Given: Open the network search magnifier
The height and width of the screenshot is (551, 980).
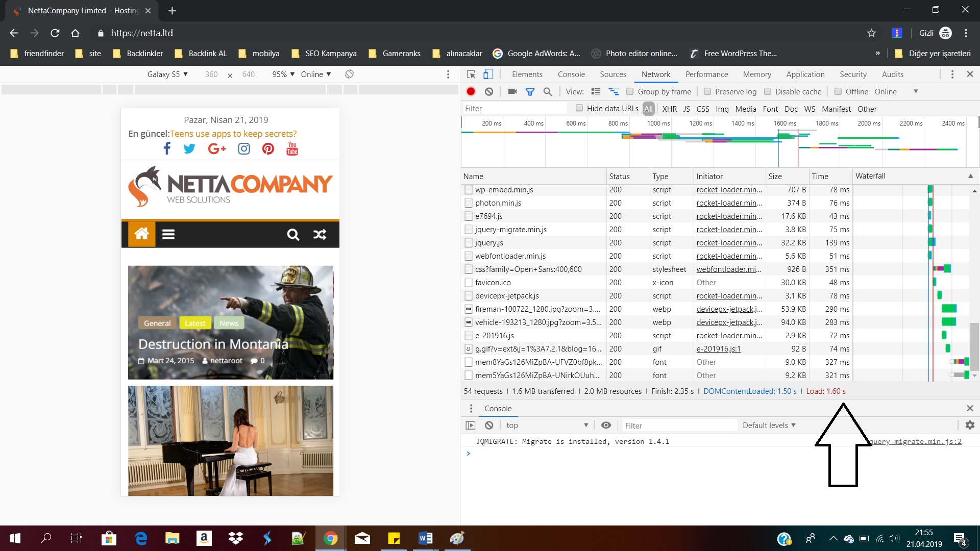Looking at the screenshot, I should pyautogui.click(x=547, y=92).
